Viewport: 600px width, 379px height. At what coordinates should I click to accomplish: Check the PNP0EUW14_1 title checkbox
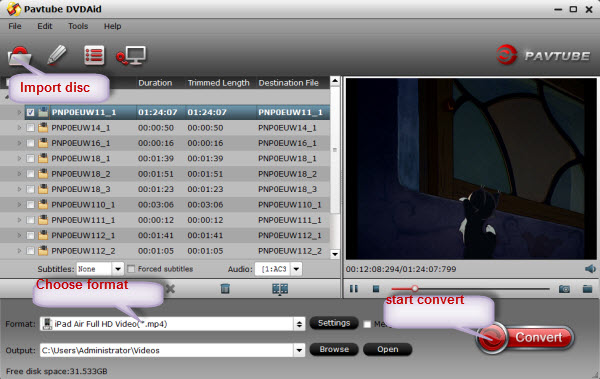(x=31, y=128)
